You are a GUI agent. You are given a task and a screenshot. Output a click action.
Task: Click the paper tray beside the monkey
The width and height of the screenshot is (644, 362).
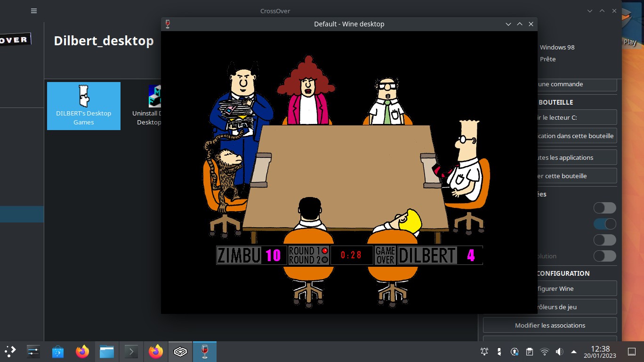[x=260, y=170]
